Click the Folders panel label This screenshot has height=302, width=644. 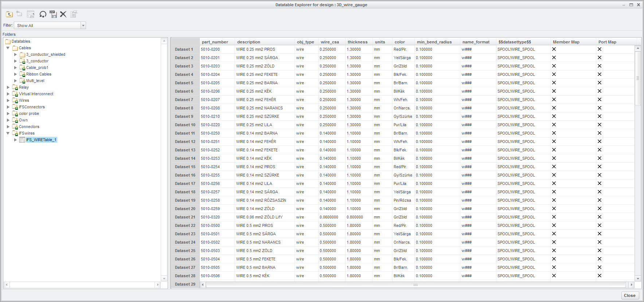click(9, 34)
